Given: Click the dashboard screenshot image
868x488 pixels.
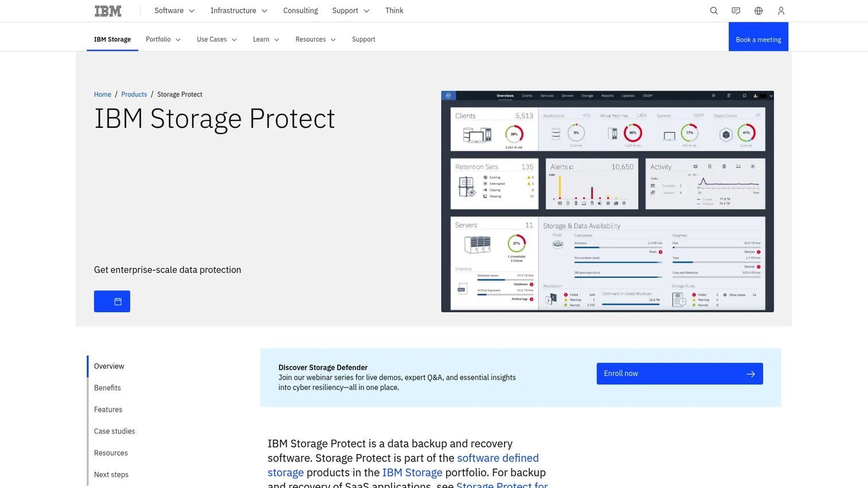Looking at the screenshot, I should click(x=607, y=201).
